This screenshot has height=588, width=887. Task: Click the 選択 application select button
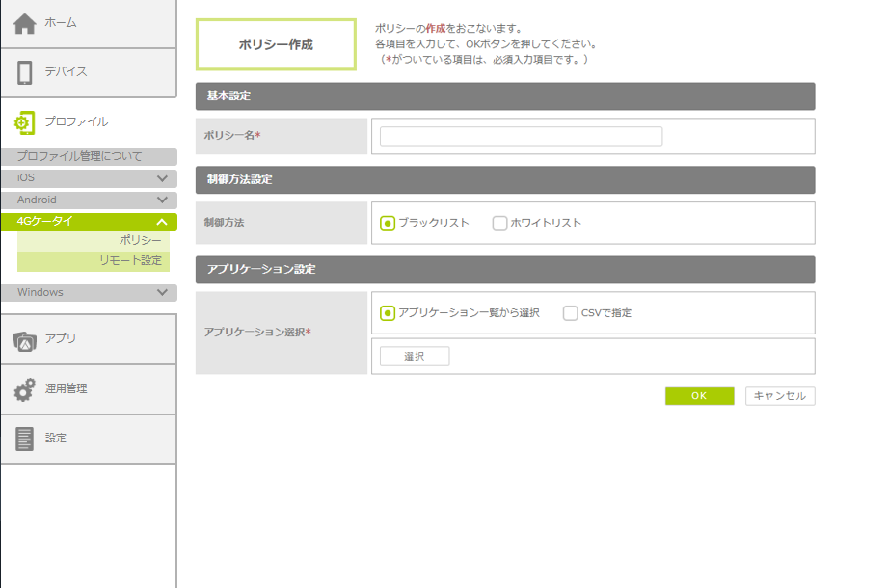coord(415,357)
